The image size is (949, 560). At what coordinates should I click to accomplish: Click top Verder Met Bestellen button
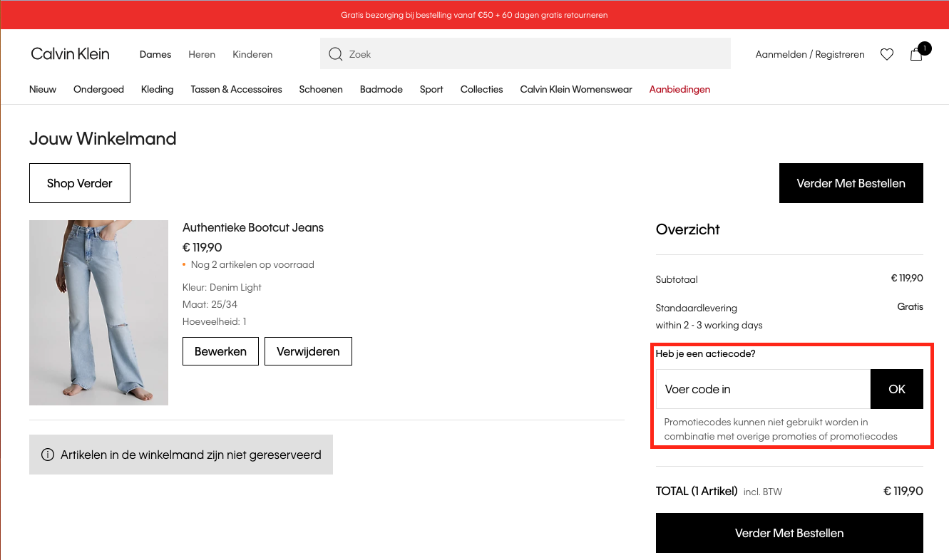click(851, 183)
